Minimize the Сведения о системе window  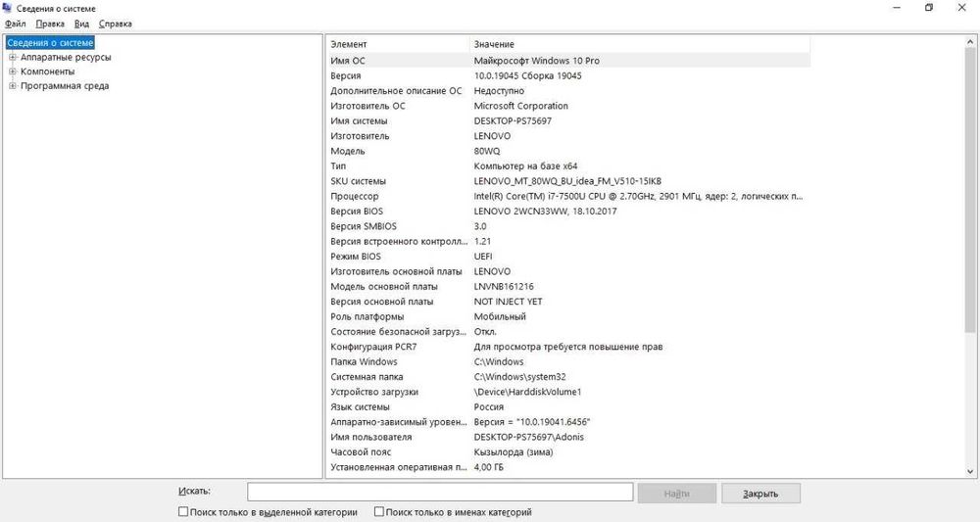[898, 8]
